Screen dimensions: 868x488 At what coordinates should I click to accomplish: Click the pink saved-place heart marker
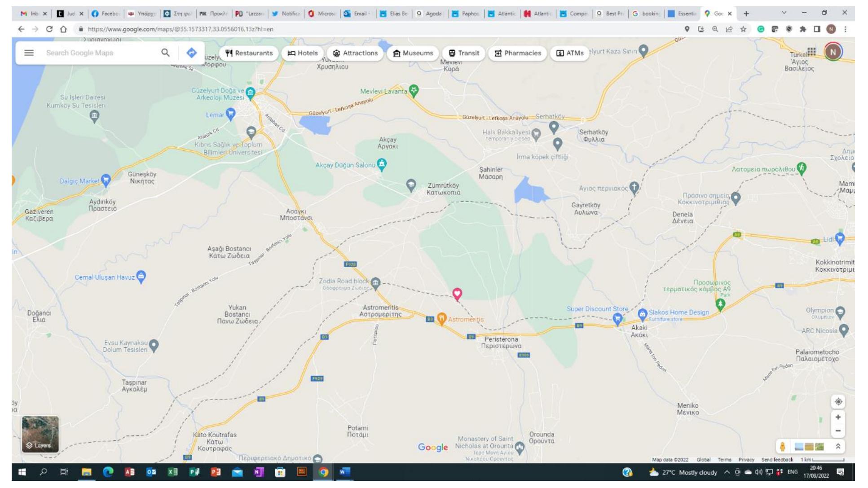point(457,294)
